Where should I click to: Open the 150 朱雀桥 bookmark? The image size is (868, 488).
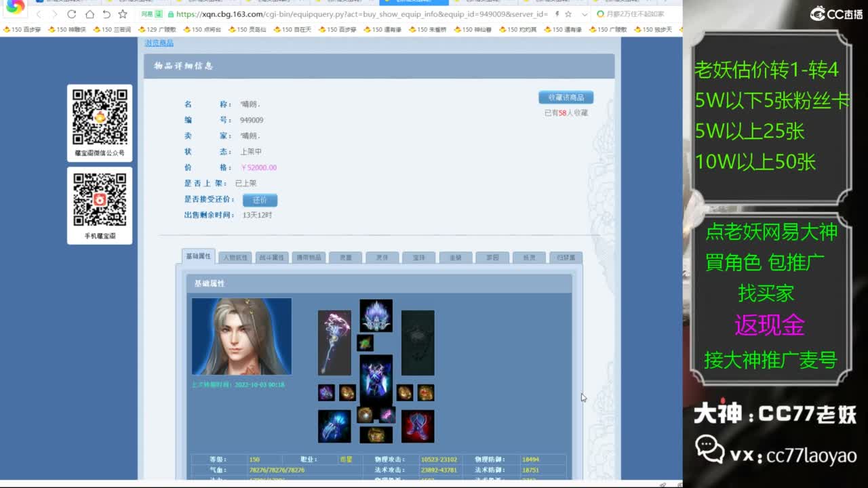427,29
